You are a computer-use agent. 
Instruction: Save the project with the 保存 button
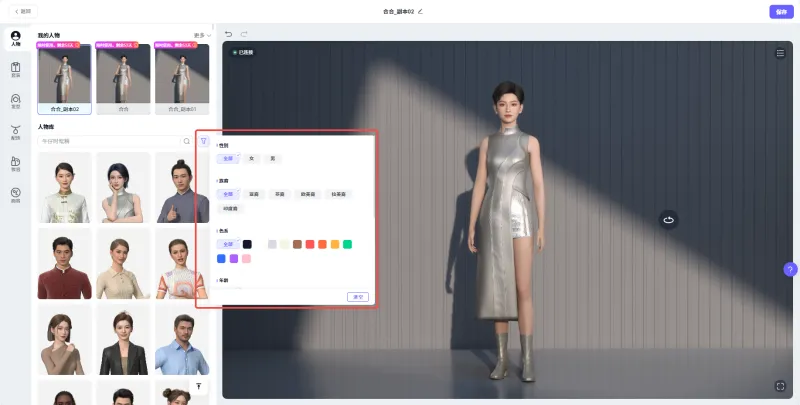pyautogui.click(x=781, y=12)
